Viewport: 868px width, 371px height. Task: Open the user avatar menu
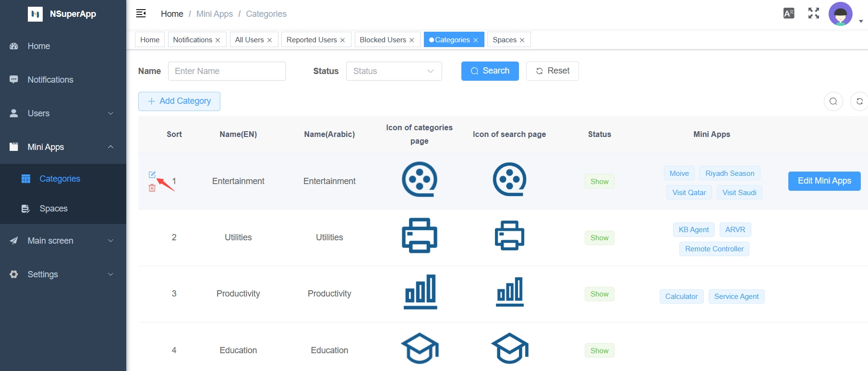[840, 14]
